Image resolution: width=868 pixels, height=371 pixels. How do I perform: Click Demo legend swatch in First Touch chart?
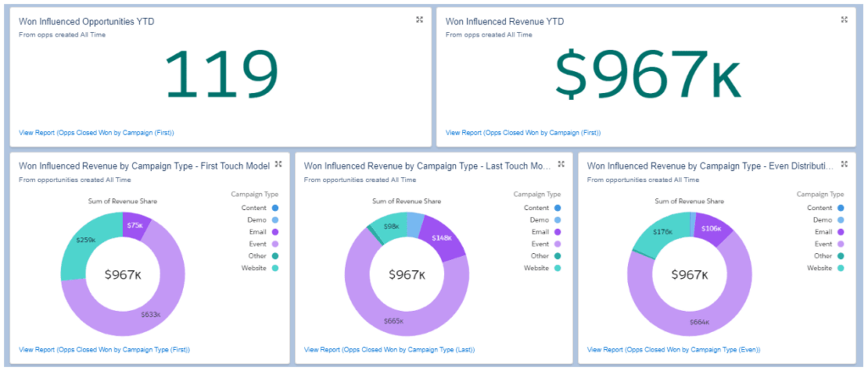point(275,220)
